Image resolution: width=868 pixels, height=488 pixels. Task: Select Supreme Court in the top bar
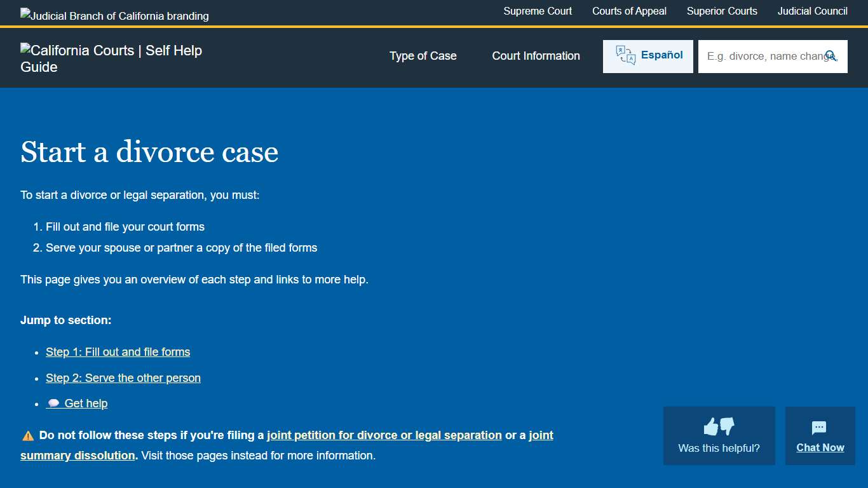pyautogui.click(x=538, y=11)
